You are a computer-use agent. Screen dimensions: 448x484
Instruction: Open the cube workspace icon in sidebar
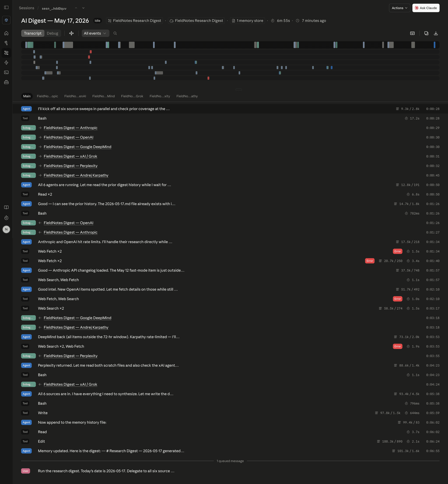(x=6, y=20)
